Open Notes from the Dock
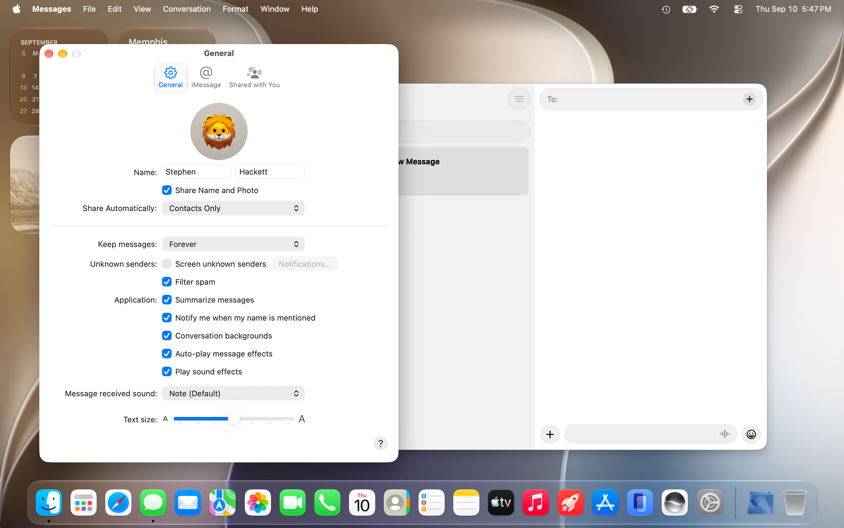Screen dimensions: 844x528 [466, 503]
